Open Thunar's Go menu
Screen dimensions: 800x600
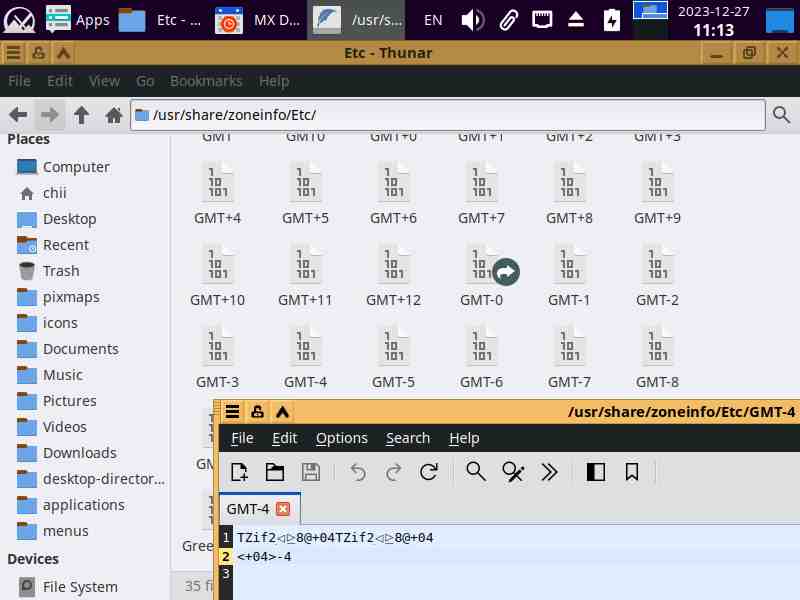(x=145, y=81)
